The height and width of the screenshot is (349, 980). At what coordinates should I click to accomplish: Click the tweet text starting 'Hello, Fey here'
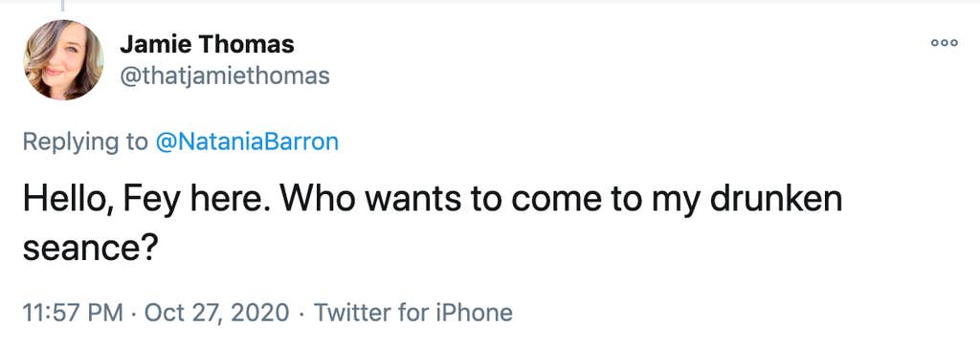click(x=433, y=224)
